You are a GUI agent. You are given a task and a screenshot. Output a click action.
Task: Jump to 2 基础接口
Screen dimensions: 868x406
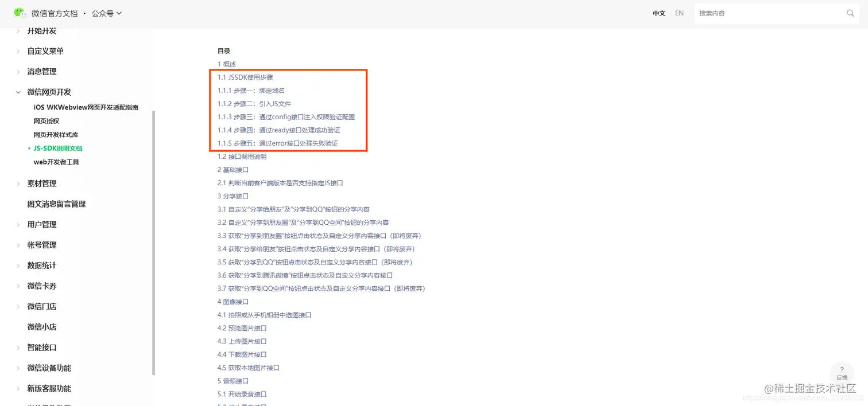(233, 170)
